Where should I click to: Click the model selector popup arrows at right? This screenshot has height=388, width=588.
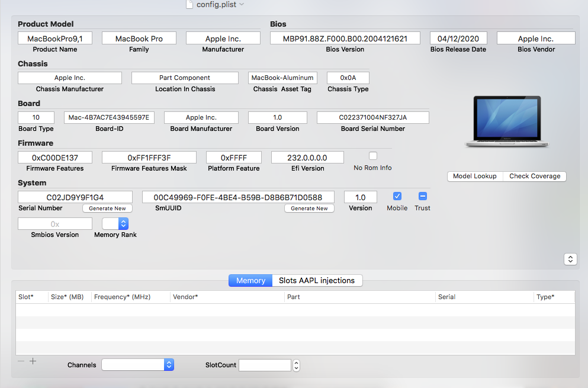coord(570,259)
